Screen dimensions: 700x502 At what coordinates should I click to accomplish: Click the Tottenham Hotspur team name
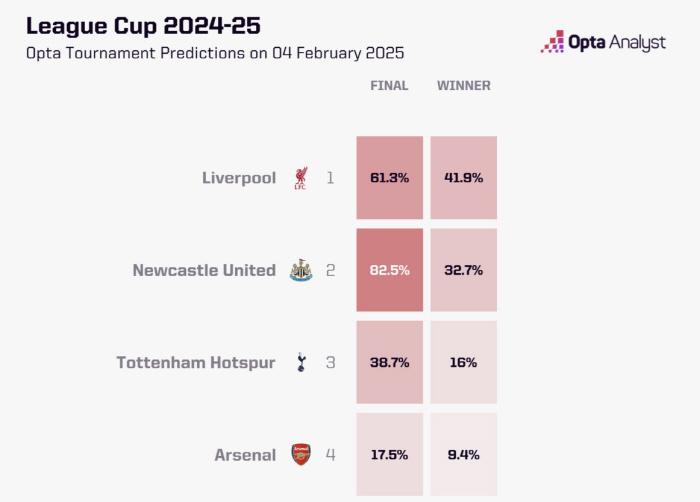tap(196, 362)
